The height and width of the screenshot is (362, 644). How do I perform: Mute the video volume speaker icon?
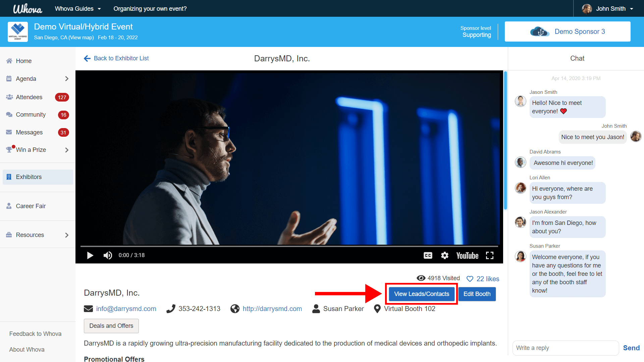pyautogui.click(x=108, y=255)
